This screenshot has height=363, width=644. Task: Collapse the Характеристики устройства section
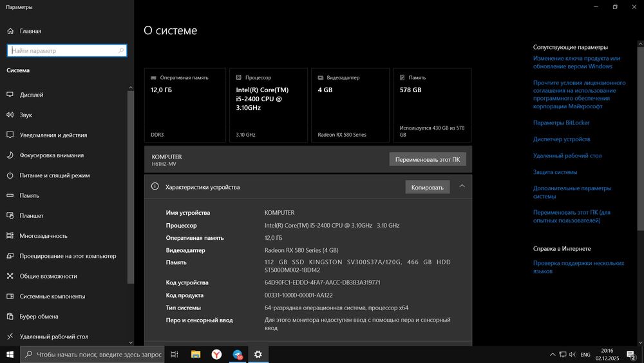tap(462, 186)
